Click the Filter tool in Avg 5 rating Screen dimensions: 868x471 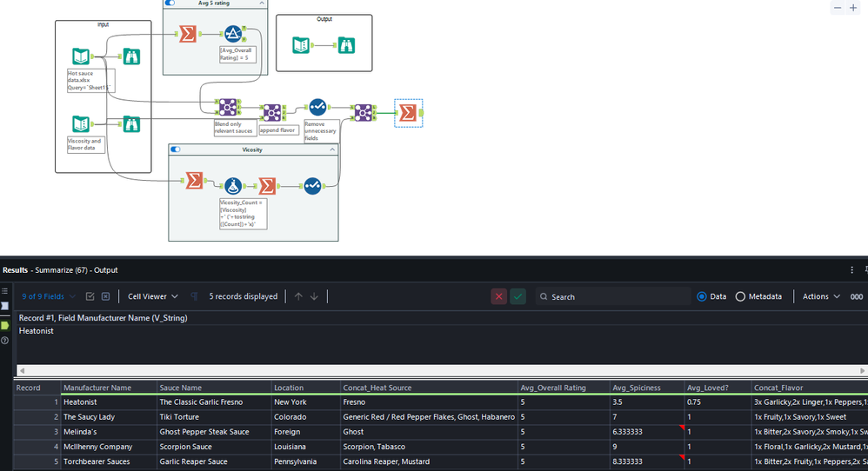tap(232, 34)
